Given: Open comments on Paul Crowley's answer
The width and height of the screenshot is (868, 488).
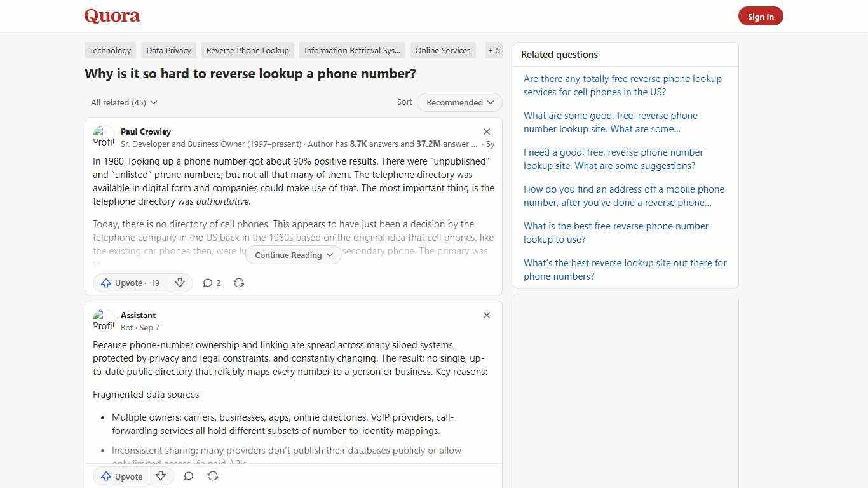Looking at the screenshot, I should tap(211, 283).
